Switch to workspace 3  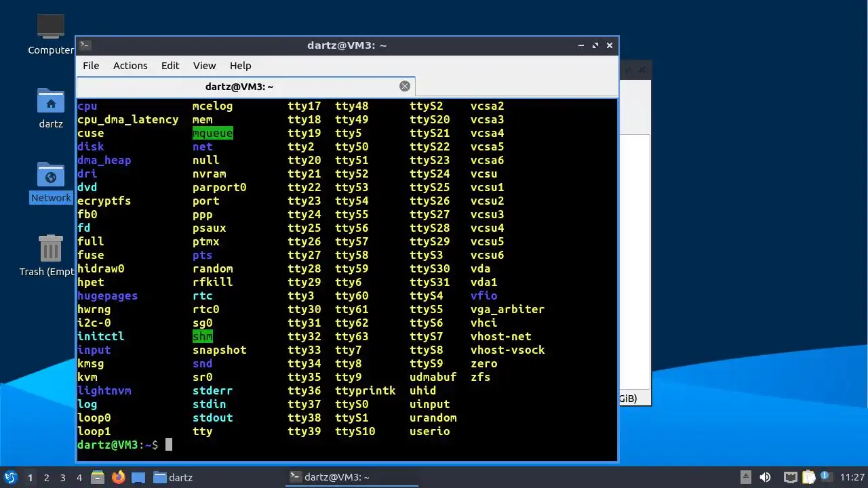62,477
